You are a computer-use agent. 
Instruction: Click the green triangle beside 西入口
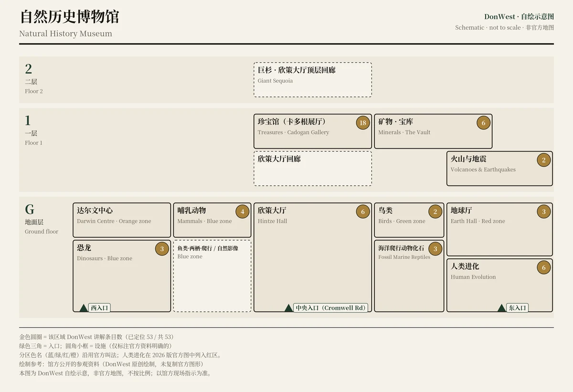point(84,308)
